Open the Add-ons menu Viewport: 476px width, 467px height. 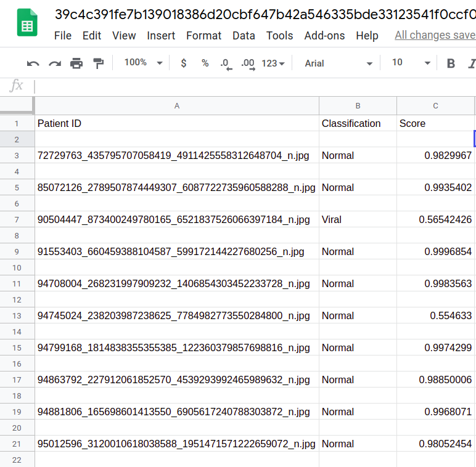click(x=324, y=36)
